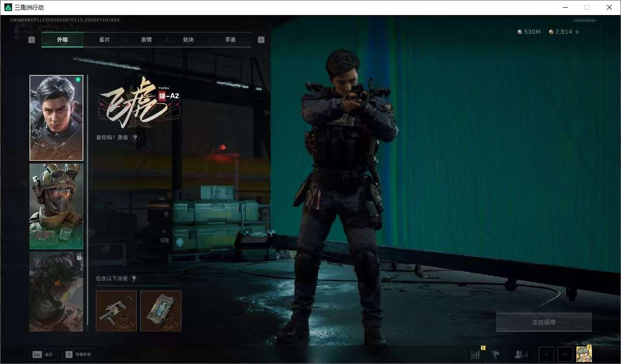The image size is (621, 364).
Task: Add currency with the plus beside 2,914
Action: click(x=576, y=32)
